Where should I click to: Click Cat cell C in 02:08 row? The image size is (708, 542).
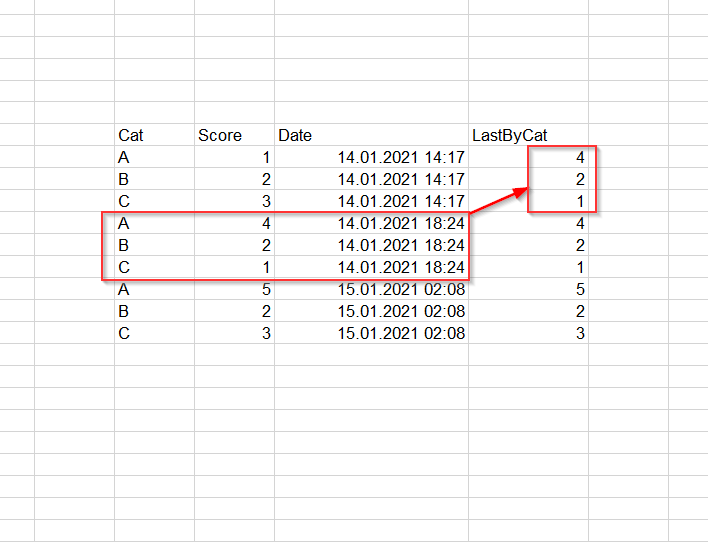pyautogui.click(x=154, y=333)
